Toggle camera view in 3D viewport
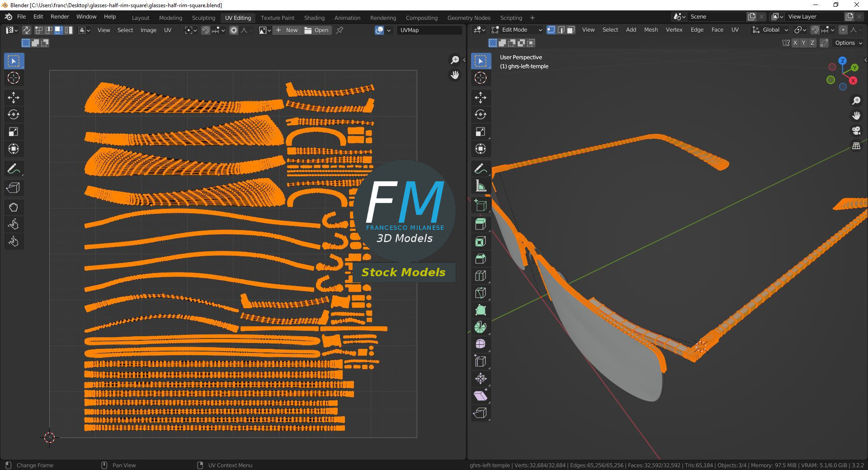The image size is (868, 470). 856,131
